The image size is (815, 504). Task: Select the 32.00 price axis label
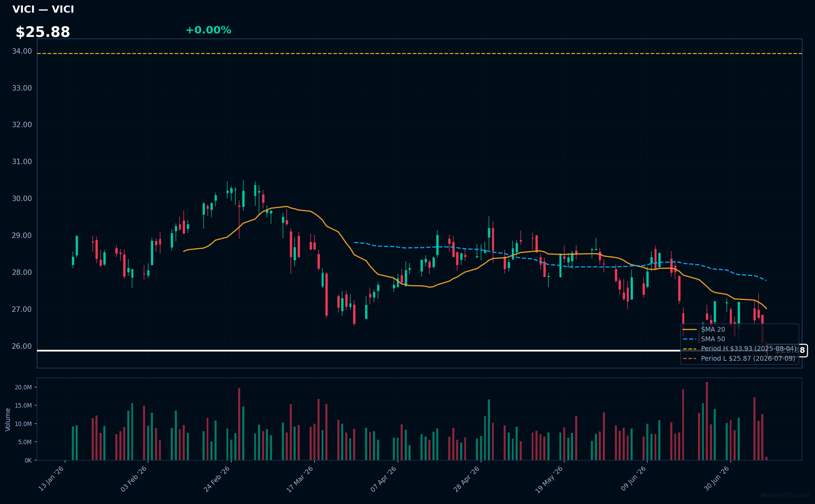22,125
